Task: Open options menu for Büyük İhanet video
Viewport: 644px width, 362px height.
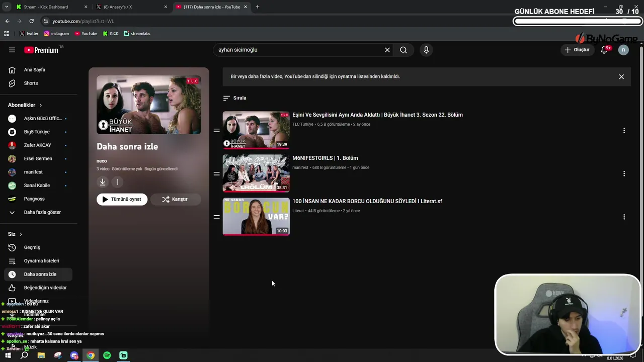Action: coord(624,130)
